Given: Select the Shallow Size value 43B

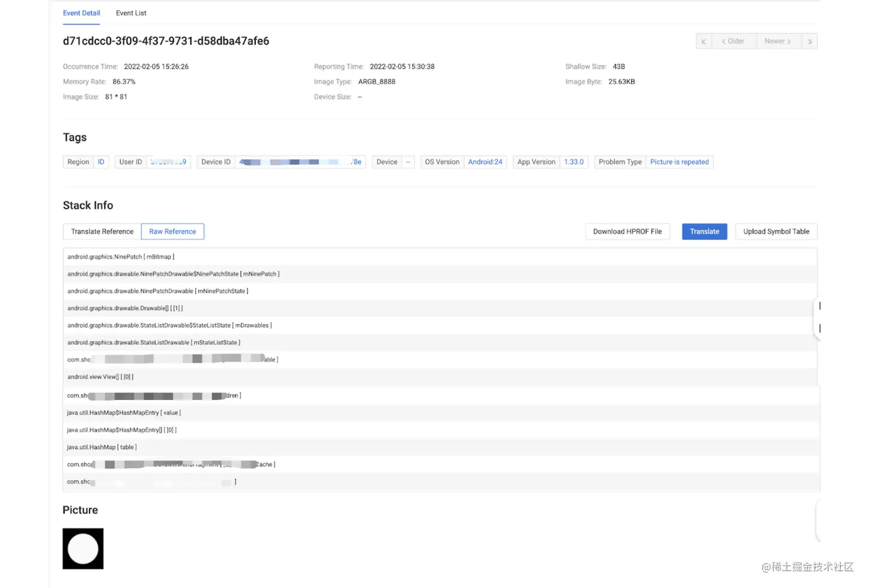Looking at the screenshot, I should (x=618, y=67).
